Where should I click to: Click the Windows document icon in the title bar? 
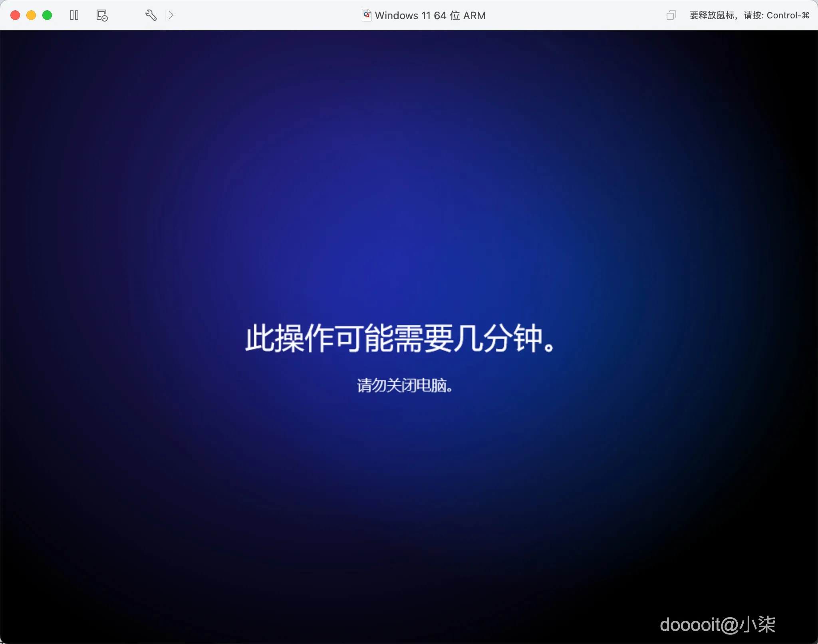(x=367, y=15)
